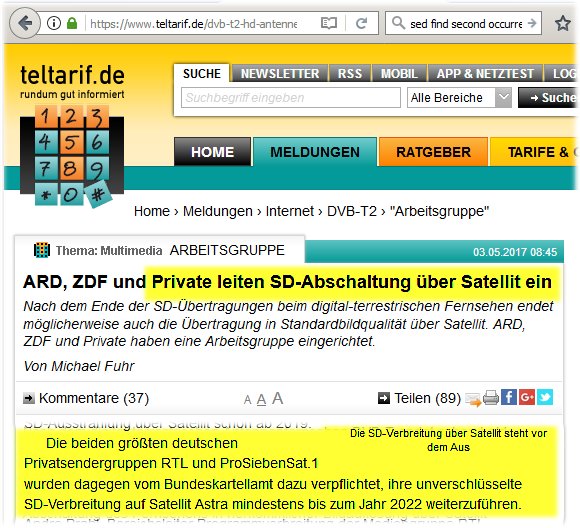The height and width of the screenshot is (528, 580).
Task: Click the date 03.05.2017 08:45
Action: (x=515, y=252)
